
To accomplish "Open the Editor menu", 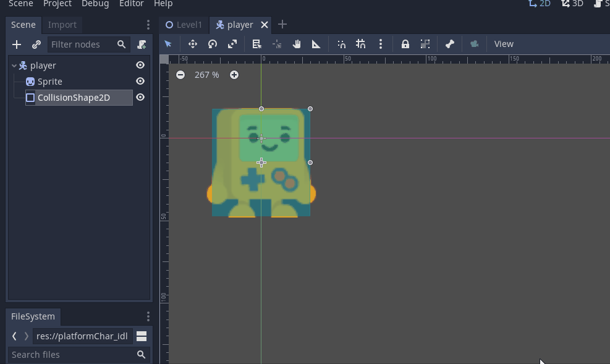I will coord(132,4).
